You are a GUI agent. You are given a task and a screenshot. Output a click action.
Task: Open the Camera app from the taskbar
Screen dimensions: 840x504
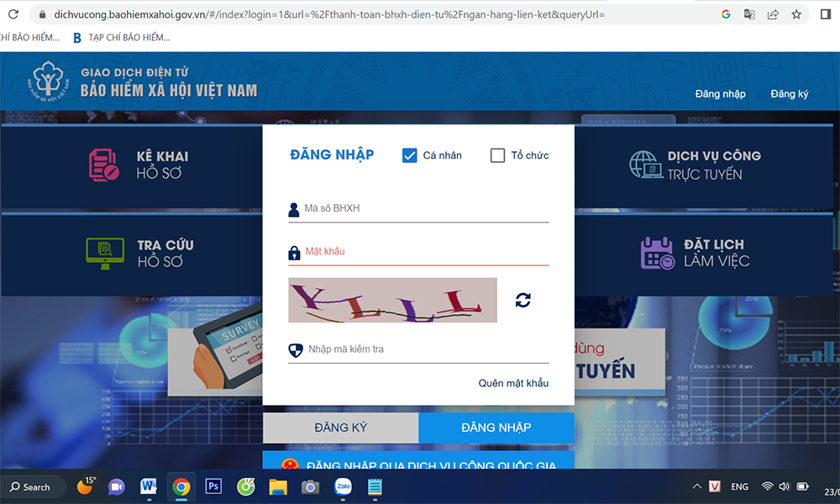310,487
